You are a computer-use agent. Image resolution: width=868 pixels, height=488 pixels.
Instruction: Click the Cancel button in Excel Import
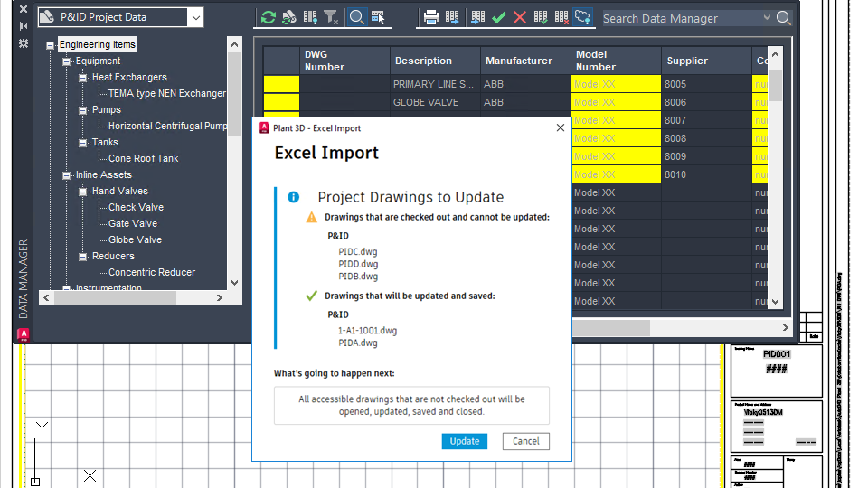pyautogui.click(x=526, y=441)
